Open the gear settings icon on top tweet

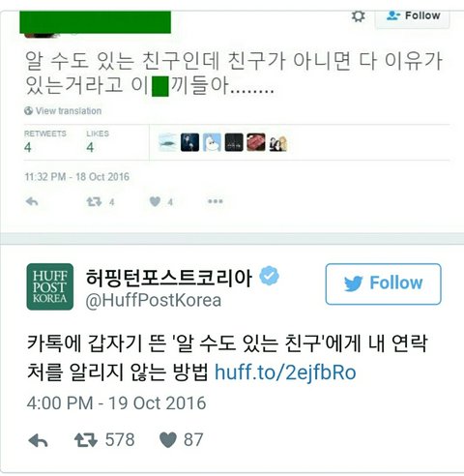click(x=358, y=16)
